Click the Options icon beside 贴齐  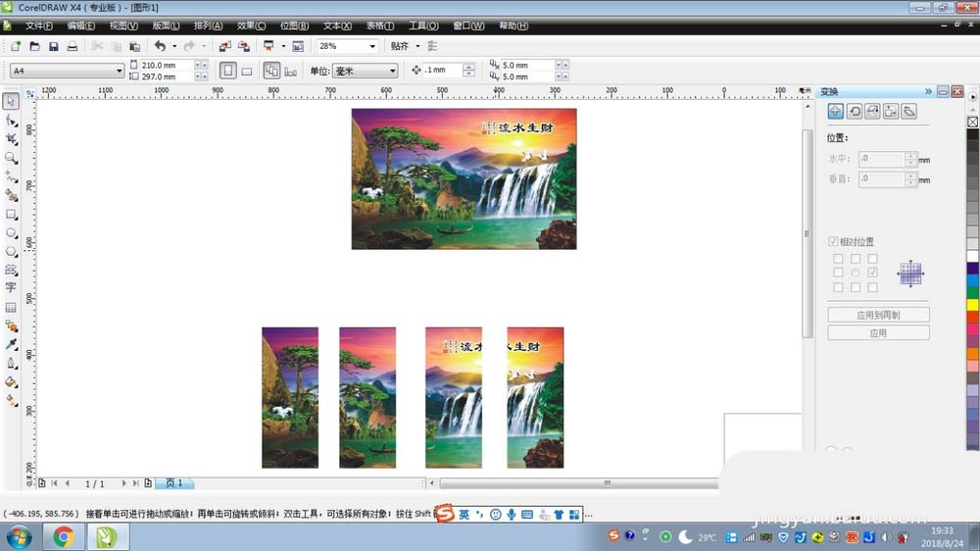(x=432, y=46)
